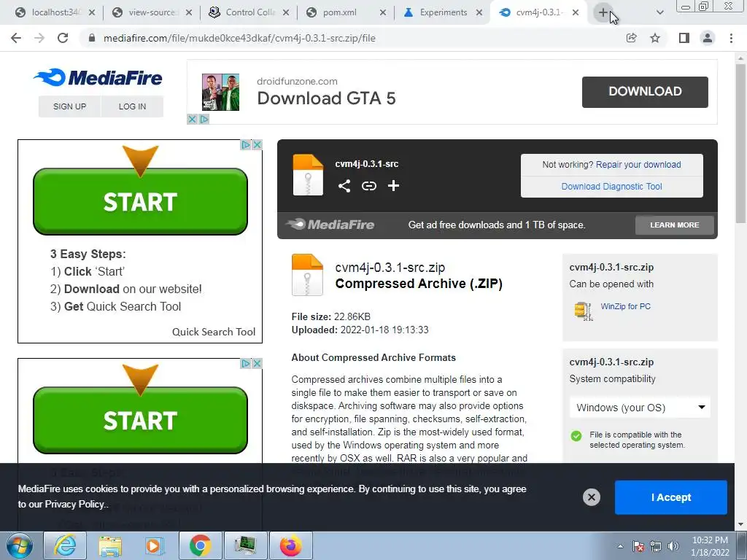Switch to the view-source tab

pos(152,12)
